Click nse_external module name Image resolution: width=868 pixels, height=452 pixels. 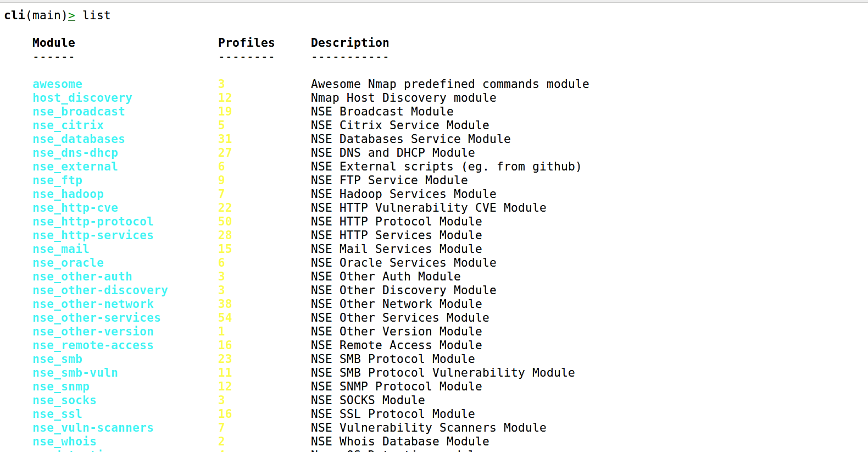tap(75, 167)
